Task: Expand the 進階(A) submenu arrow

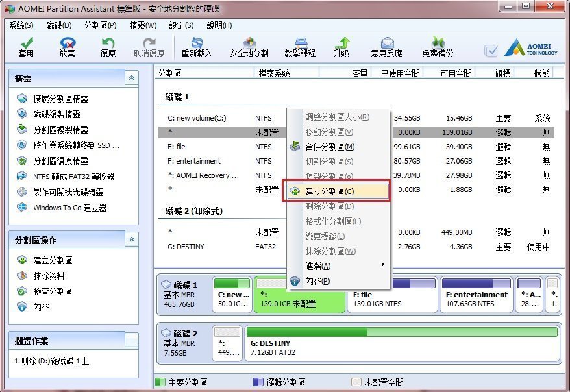Action: click(x=382, y=265)
